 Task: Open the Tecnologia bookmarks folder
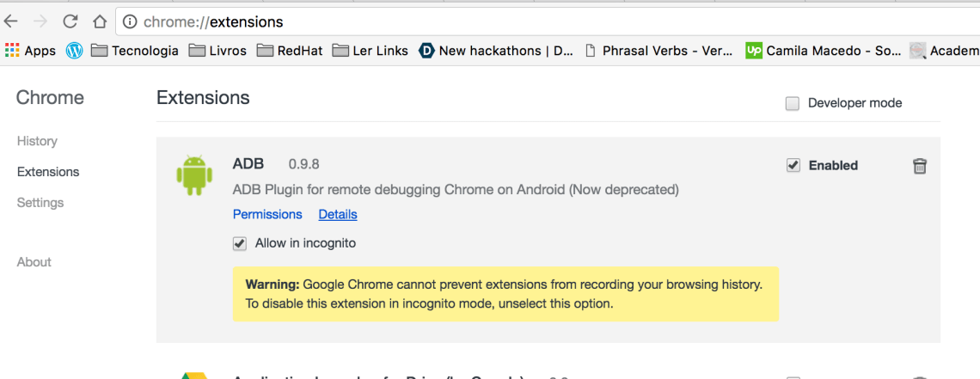[x=134, y=51]
